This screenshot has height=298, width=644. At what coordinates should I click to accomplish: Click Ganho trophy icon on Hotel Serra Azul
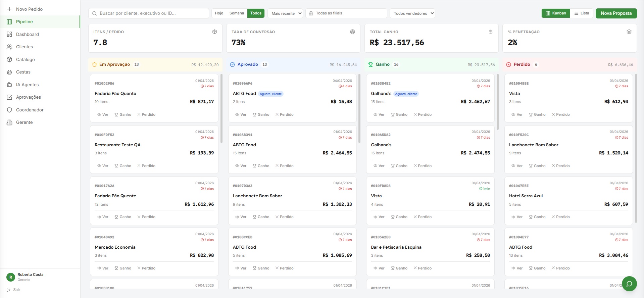point(531,217)
